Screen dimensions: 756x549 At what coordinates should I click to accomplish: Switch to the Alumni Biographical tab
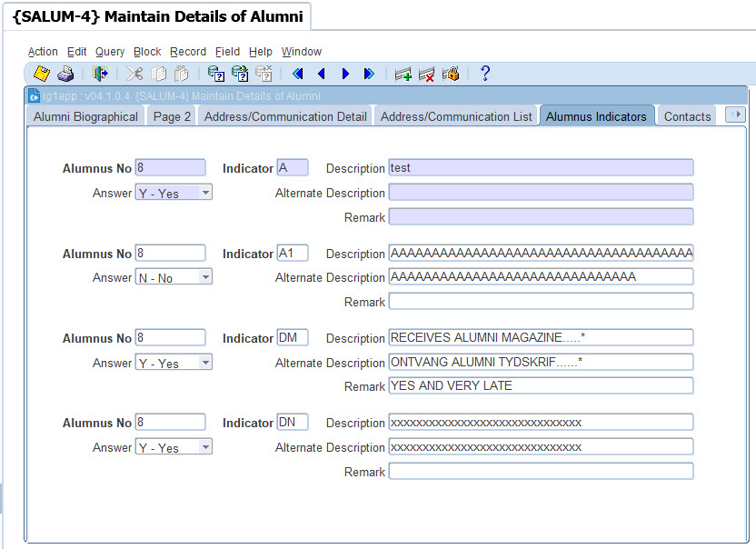click(x=85, y=116)
